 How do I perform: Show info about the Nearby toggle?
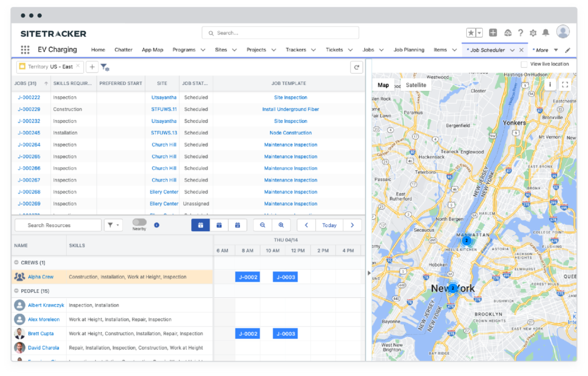157,225
